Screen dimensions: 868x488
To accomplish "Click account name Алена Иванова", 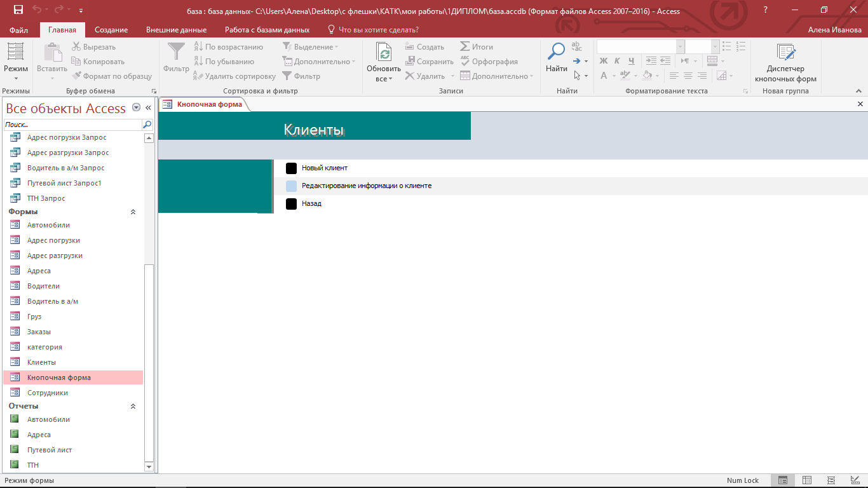I will coord(835,30).
